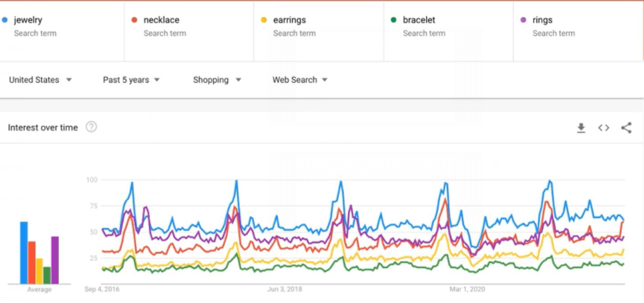Screen dimensions: 644x303
Task: Click the purple average bar for rings
Action: (x=55, y=261)
